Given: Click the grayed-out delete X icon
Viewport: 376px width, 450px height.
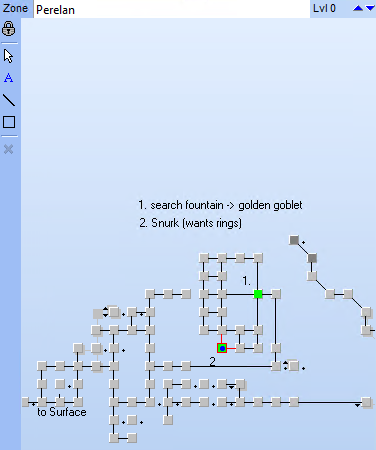Looking at the screenshot, I should tap(9, 149).
